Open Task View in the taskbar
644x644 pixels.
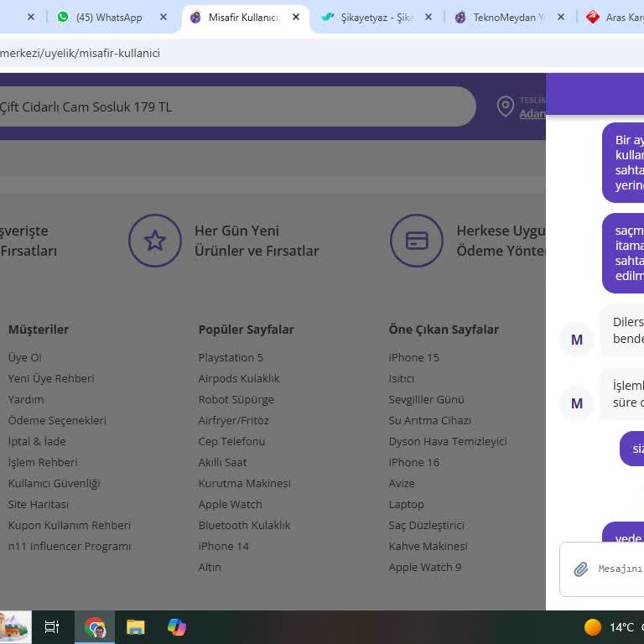(52, 627)
